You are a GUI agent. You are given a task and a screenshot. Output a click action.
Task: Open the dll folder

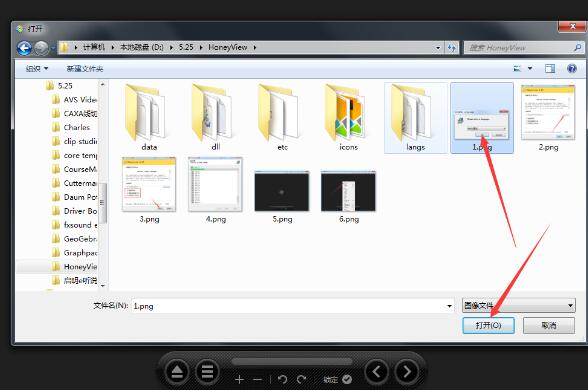(216, 117)
